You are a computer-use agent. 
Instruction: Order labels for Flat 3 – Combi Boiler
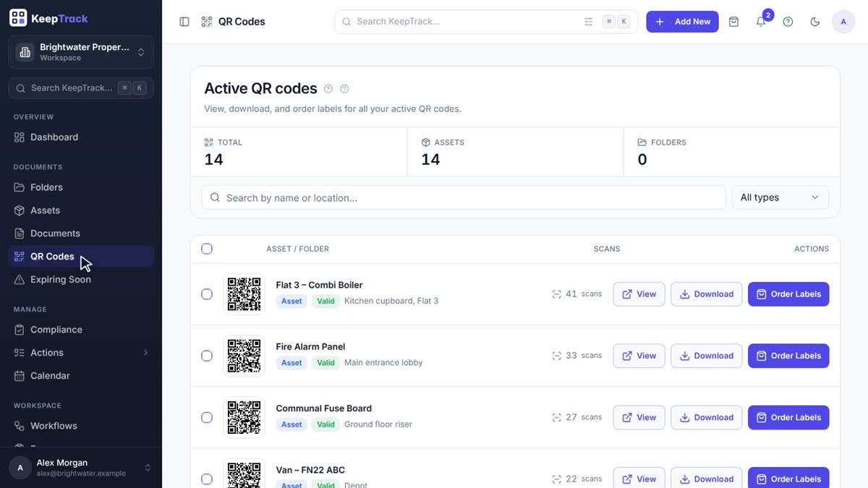788,294
